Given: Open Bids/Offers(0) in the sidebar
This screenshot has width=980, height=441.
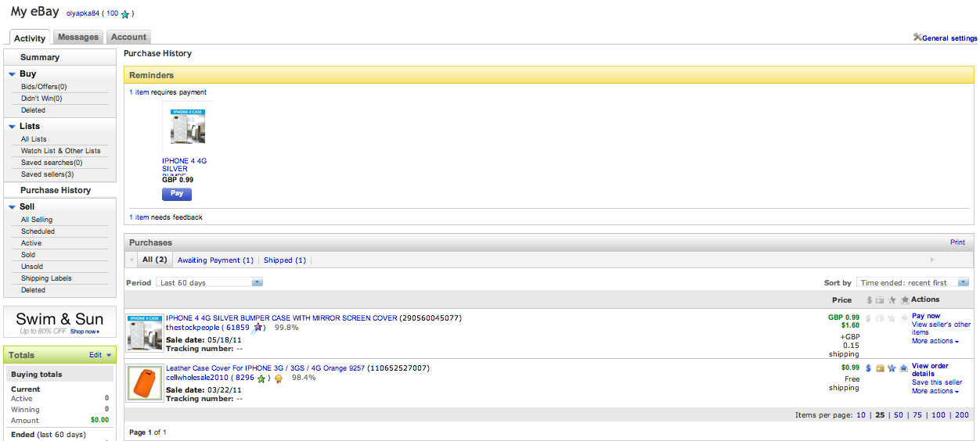Looking at the screenshot, I should [x=44, y=87].
